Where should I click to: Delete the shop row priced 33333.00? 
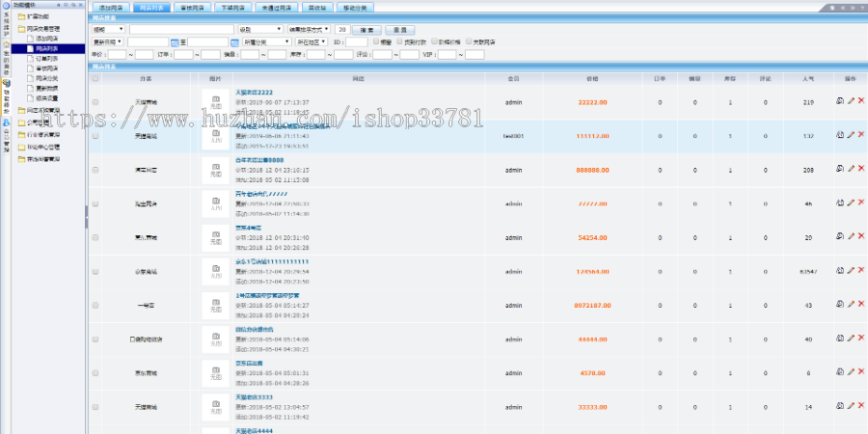(x=861, y=405)
